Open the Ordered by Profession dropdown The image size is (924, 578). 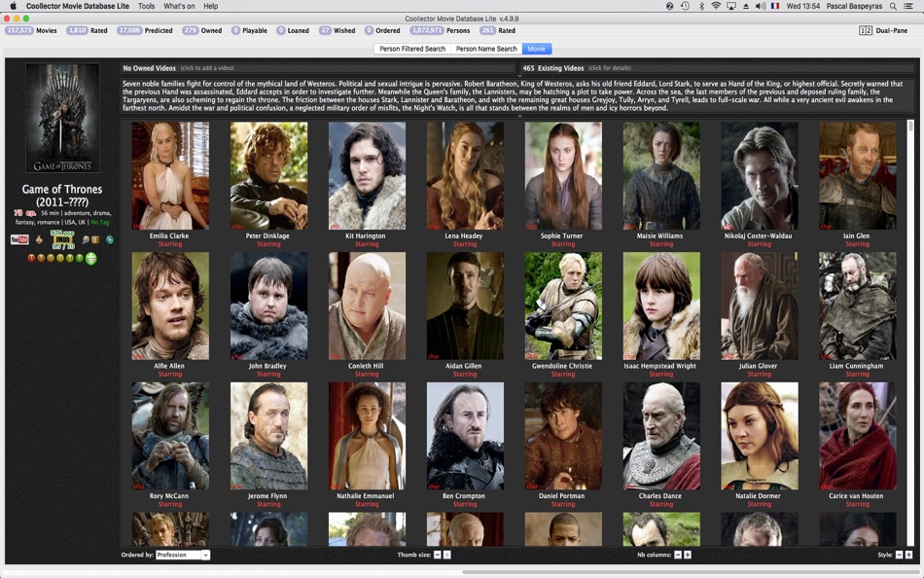[x=183, y=555]
